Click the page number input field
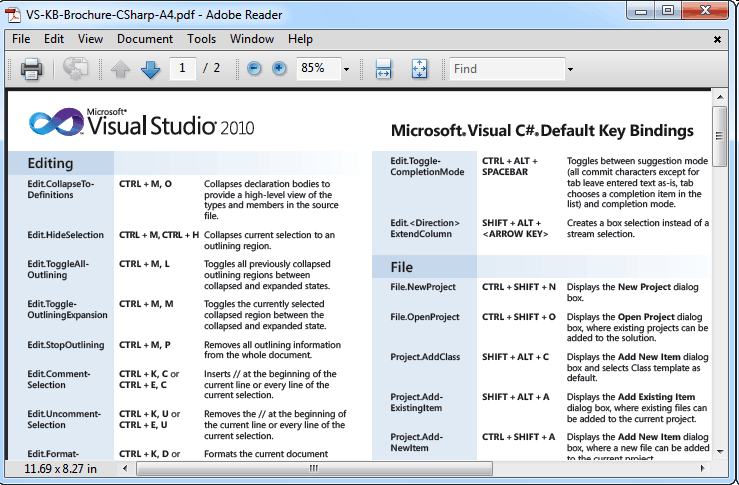This screenshot has height=485, width=739. click(182, 69)
